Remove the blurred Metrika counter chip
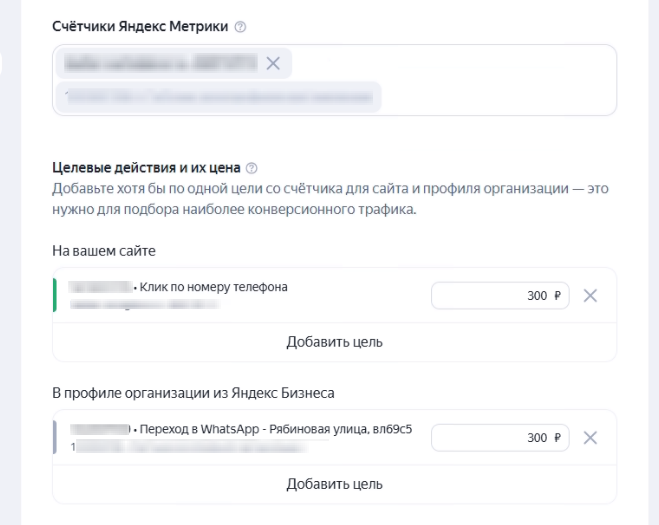The height and width of the screenshot is (525, 659). pos(273,63)
